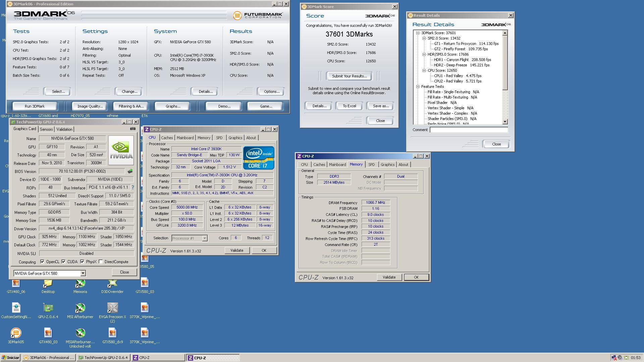Click the Futuremark Corporation logo
Viewport: 644px width, 362px height.
[258, 15]
